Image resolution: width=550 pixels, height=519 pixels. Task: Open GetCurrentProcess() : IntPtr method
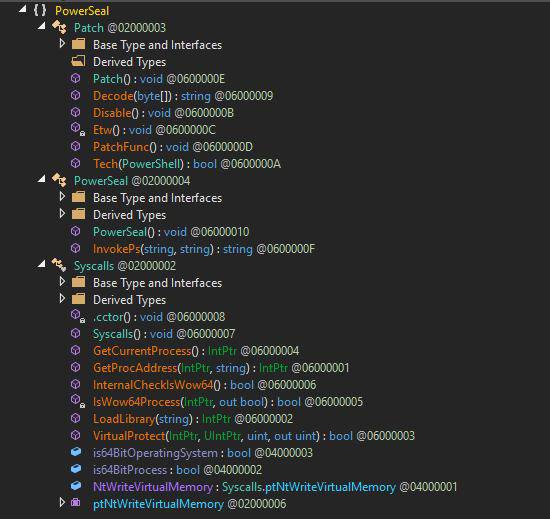[196, 351]
